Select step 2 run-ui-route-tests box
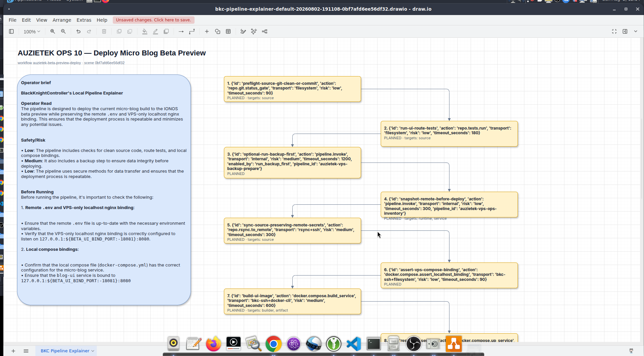The width and height of the screenshot is (644, 356). tap(449, 134)
